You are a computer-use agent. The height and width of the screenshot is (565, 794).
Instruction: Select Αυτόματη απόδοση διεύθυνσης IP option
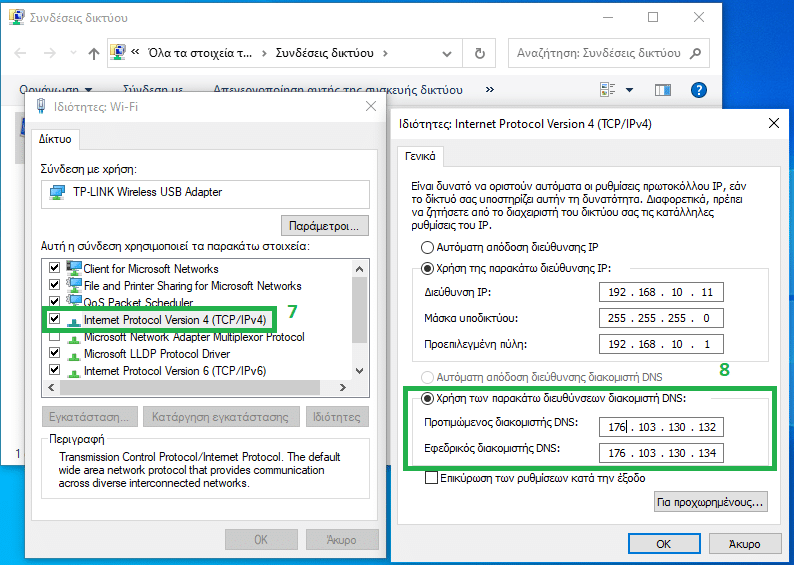coord(427,248)
